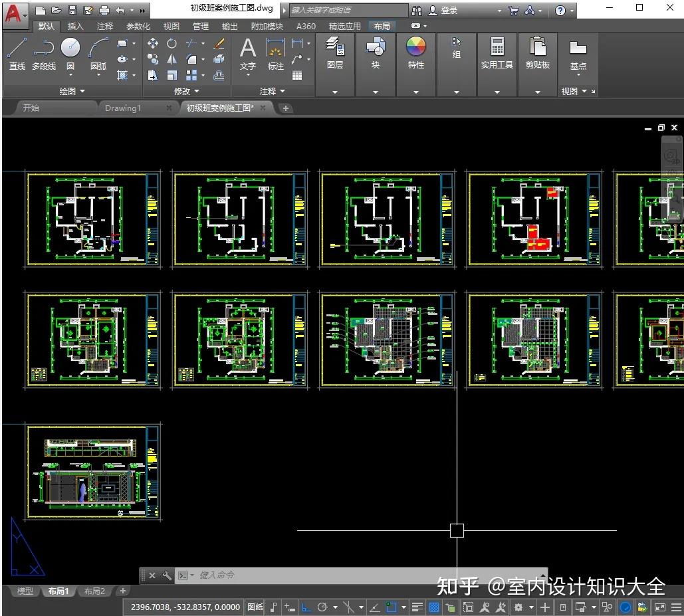Open the Properties (特性) color wheel

coord(416,48)
